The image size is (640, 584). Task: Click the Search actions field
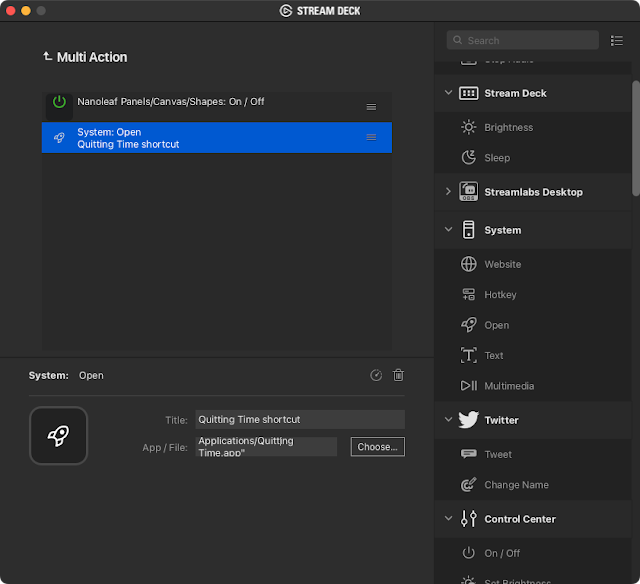(523, 40)
